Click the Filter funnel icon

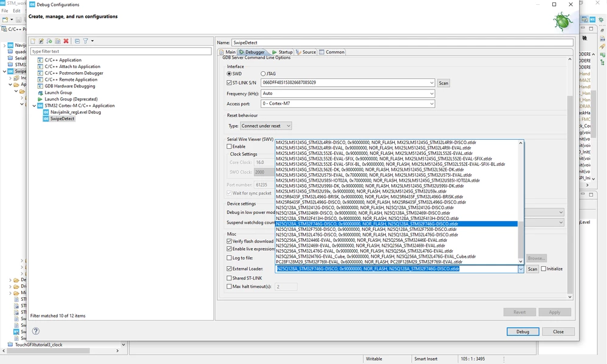tap(86, 41)
